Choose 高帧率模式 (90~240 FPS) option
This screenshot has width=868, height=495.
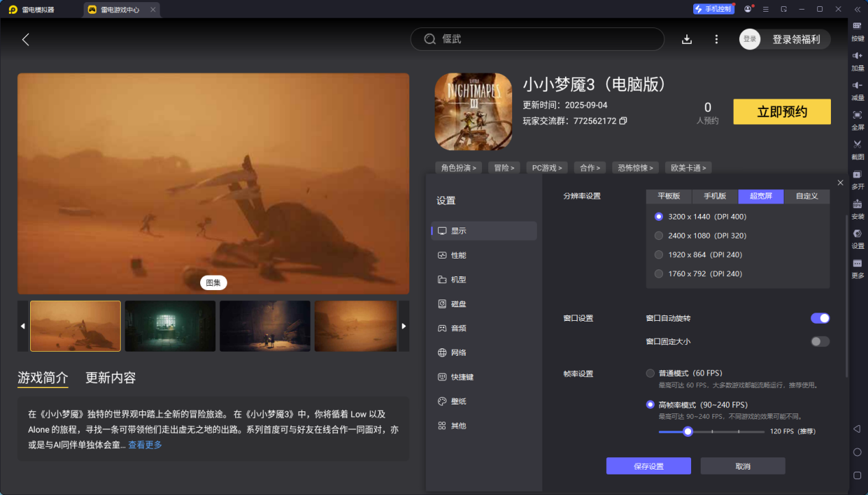tap(650, 405)
